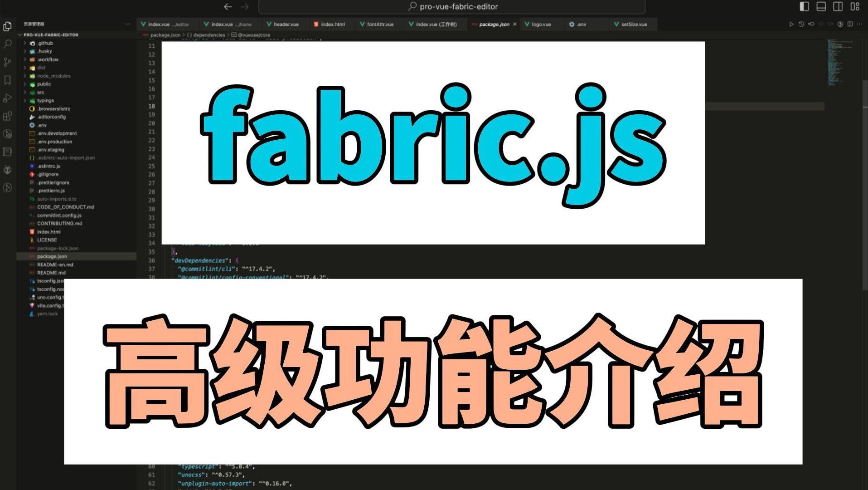Viewport: 868px width, 490px height.
Task: Open commitlint.config.js file
Action: pos(59,216)
